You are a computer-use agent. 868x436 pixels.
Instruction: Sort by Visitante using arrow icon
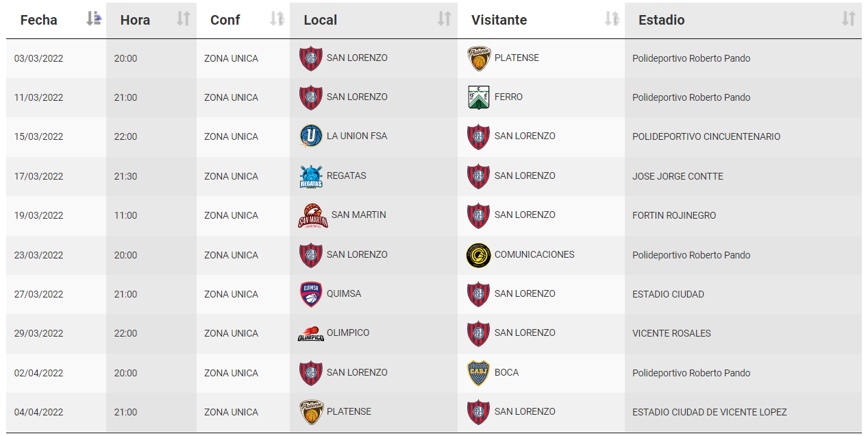[612, 19]
